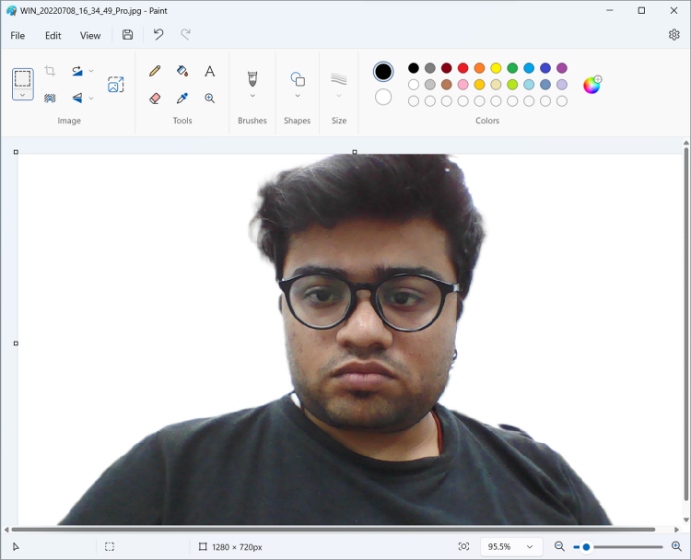Pick the lavender palette color
The height and width of the screenshot is (560, 691).
[x=561, y=84]
